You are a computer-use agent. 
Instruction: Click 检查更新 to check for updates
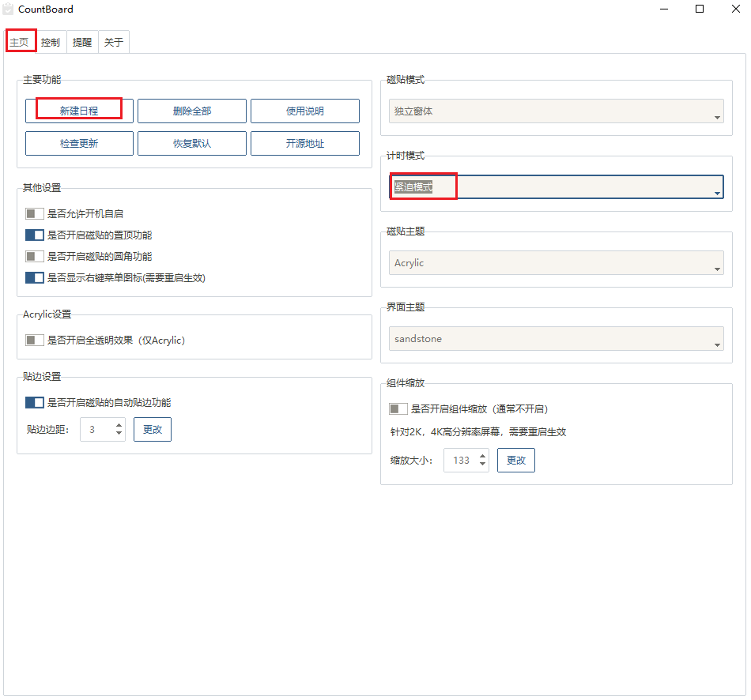pyautogui.click(x=79, y=143)
